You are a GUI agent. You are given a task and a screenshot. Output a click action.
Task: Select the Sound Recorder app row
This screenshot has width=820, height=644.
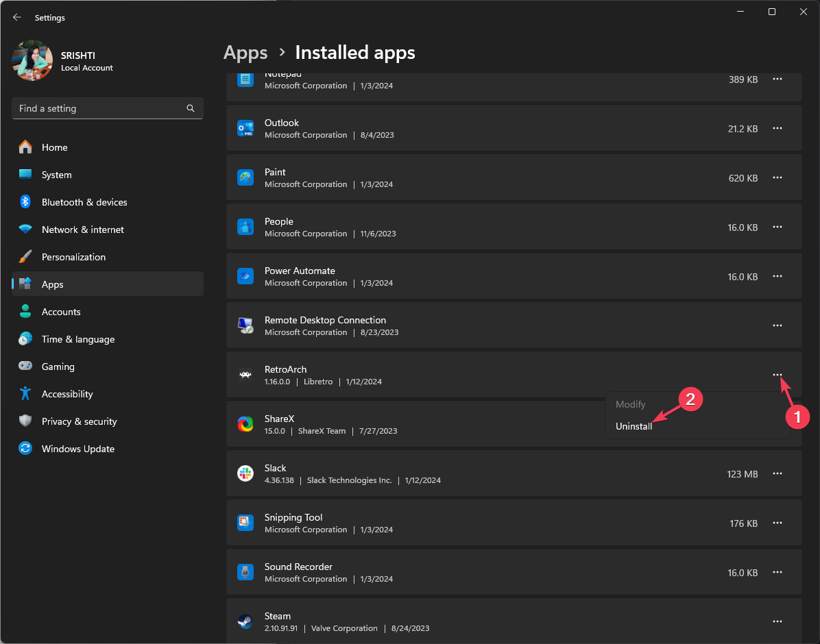(x=480, y=572)
